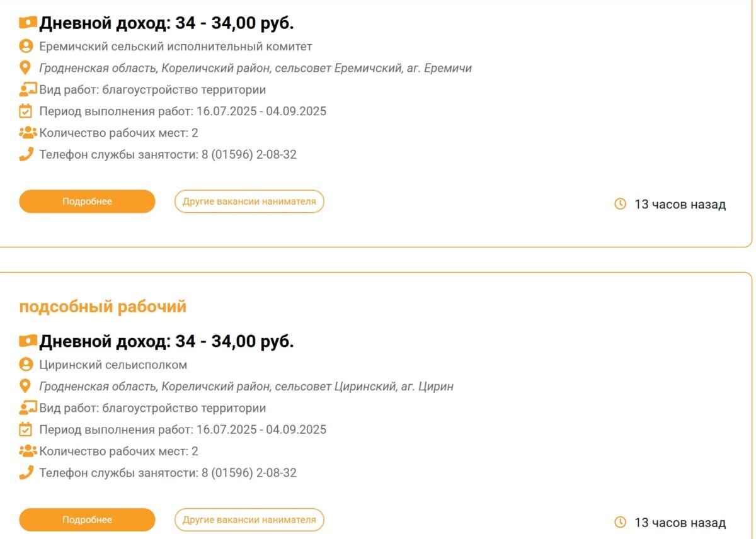The image size is (756, 539).
Task: Click the address text ending with аг. Цирин
Action: point(246,387)
